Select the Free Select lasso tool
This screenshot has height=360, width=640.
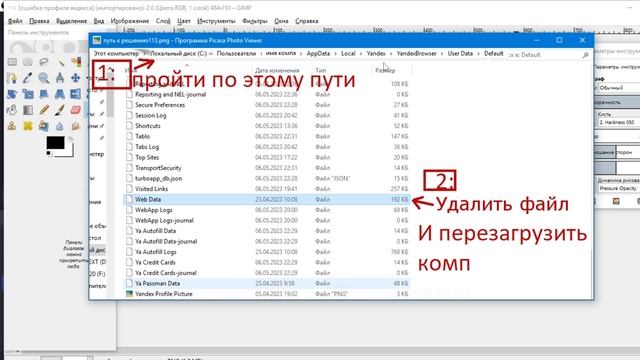coord(44,62)
